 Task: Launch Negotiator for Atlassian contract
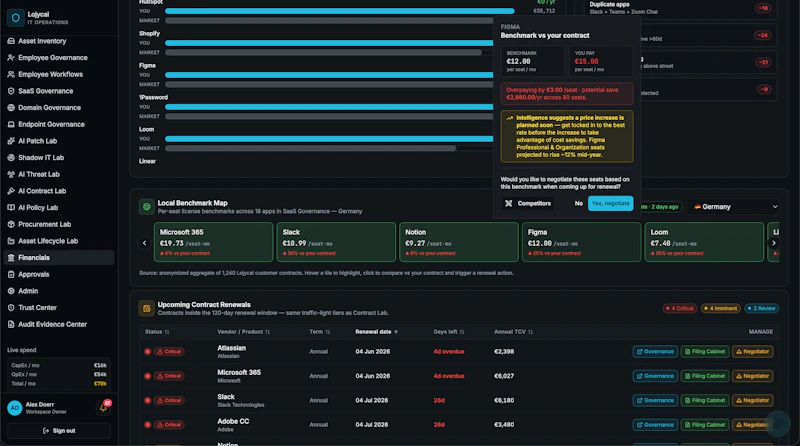point(753,352)
